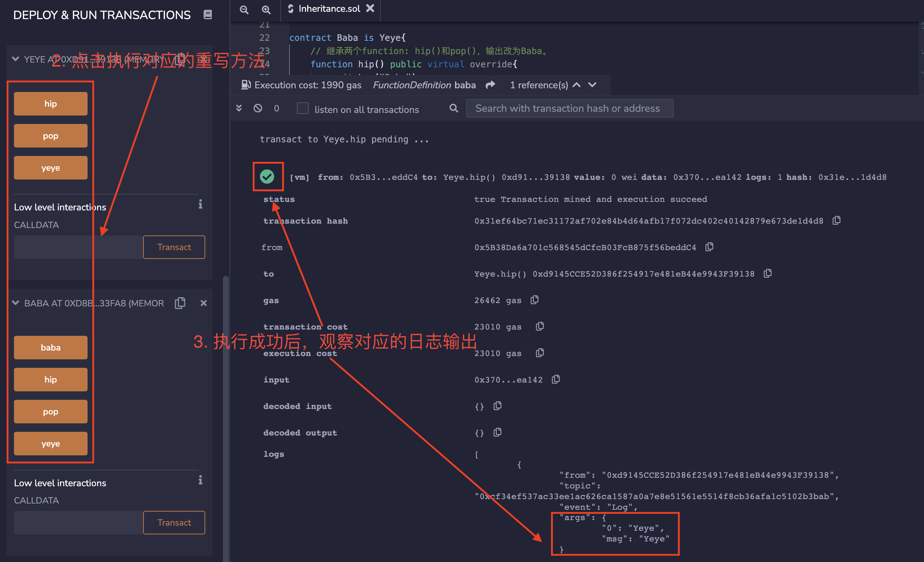The height and width of the screenshot is (562, 924).
Task: Click the transaction hash search field
Action: click(x=569, y=109)
